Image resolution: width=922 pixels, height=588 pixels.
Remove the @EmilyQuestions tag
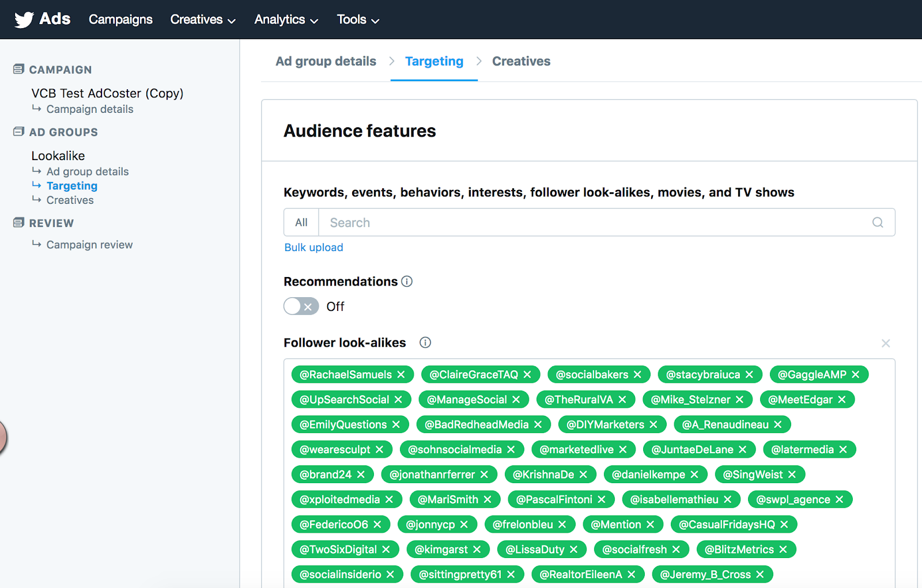[396, 424]
